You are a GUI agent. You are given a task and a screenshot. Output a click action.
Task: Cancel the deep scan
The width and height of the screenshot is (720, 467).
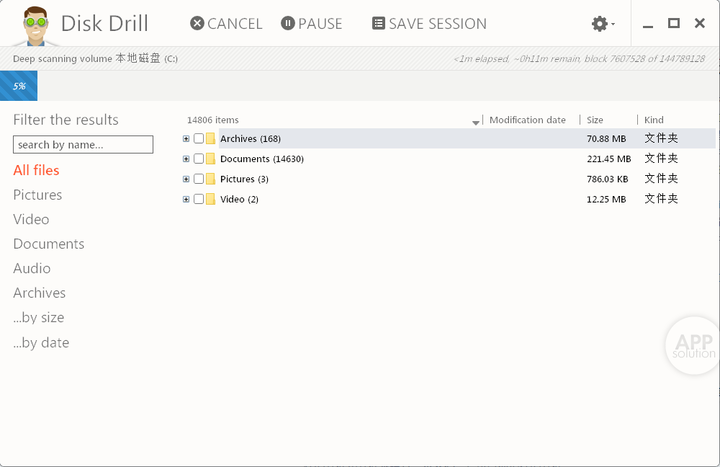[x=226, y=23]
